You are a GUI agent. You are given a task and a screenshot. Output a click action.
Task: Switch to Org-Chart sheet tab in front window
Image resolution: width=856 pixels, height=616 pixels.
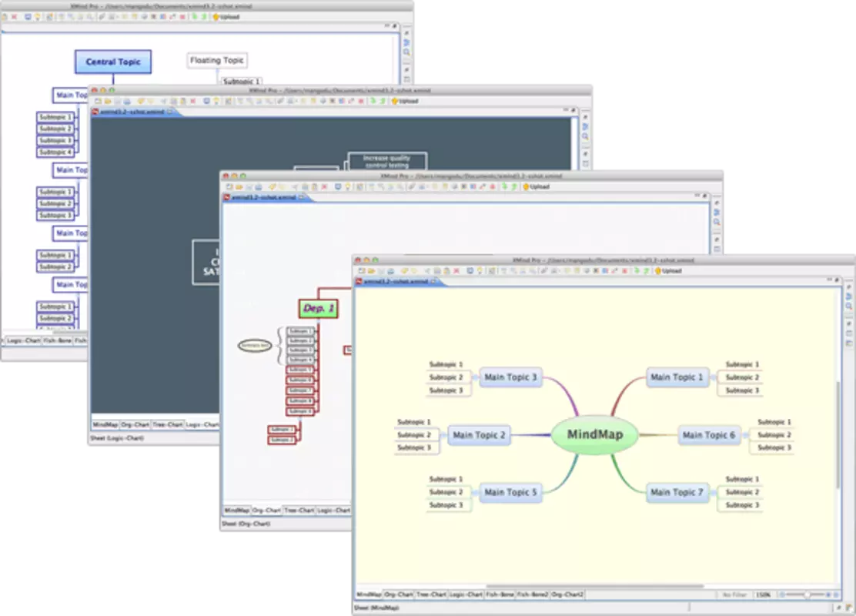click(x=399, y=594)
